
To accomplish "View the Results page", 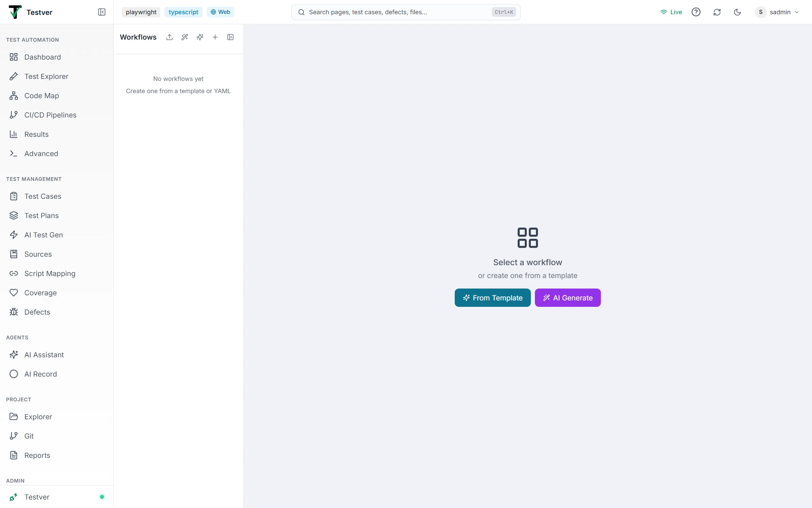I will click(x=57, y=134).
